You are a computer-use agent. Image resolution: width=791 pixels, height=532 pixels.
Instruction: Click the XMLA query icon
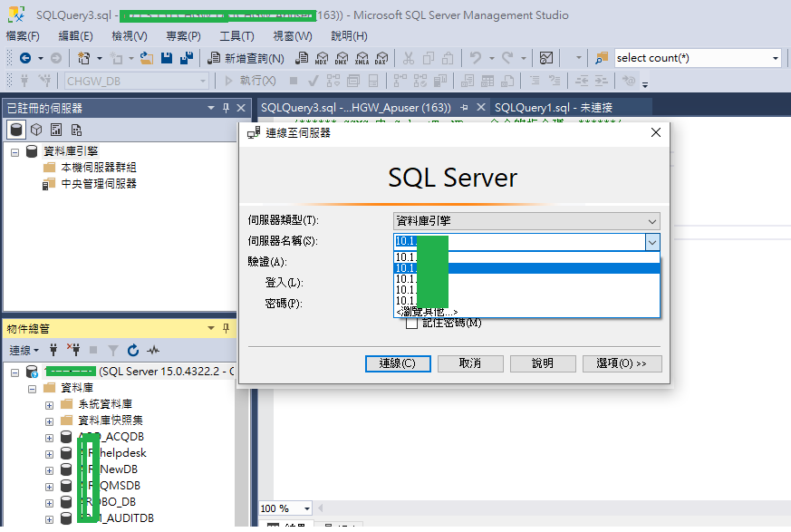[x=362, y=58]
